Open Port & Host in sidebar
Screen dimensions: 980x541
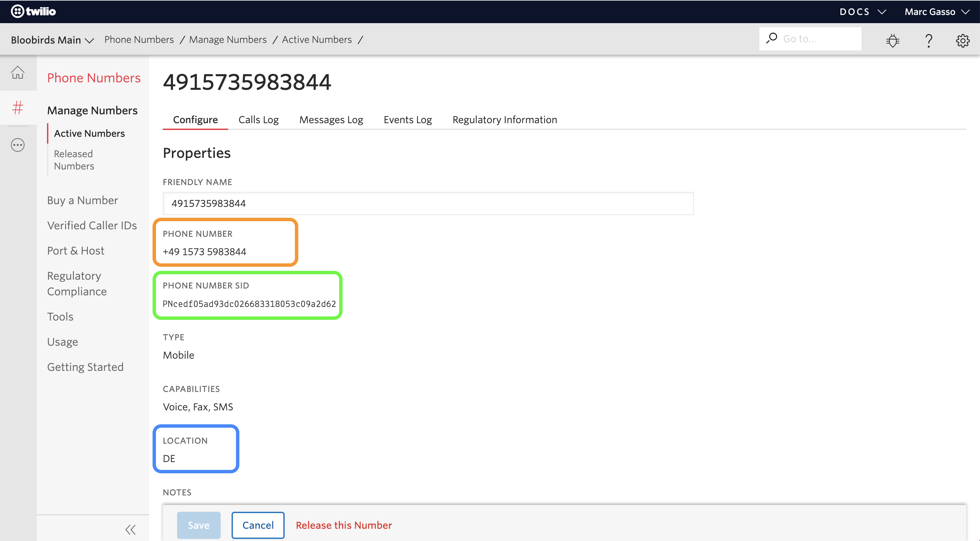click(x=75, y=250)
